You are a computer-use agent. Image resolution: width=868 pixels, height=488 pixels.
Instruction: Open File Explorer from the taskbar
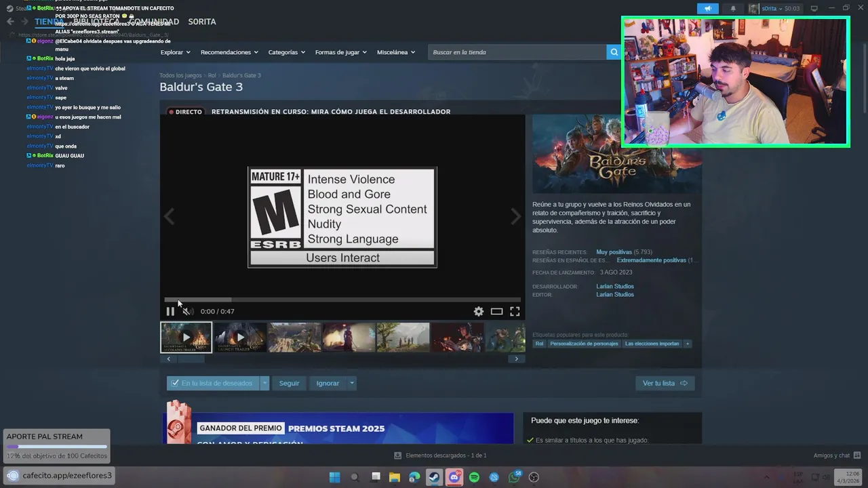pyautogui.click(x=395, y=477)
